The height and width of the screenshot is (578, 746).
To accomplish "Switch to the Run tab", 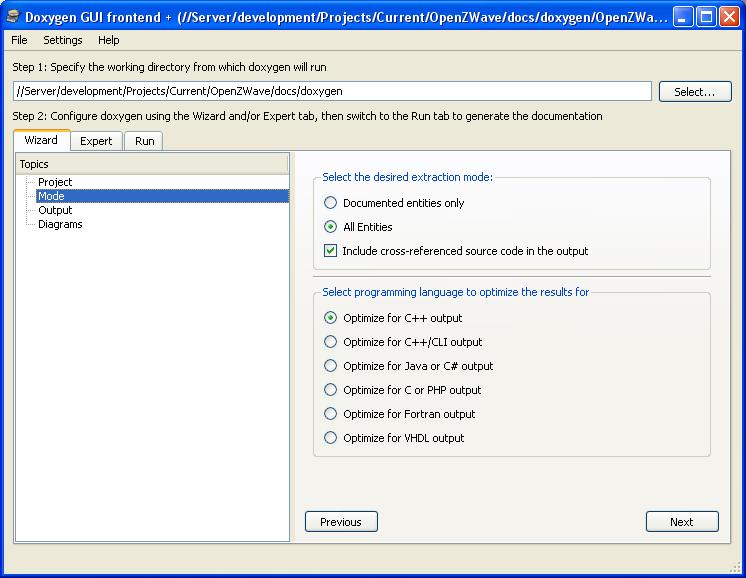I will [145, 141].
